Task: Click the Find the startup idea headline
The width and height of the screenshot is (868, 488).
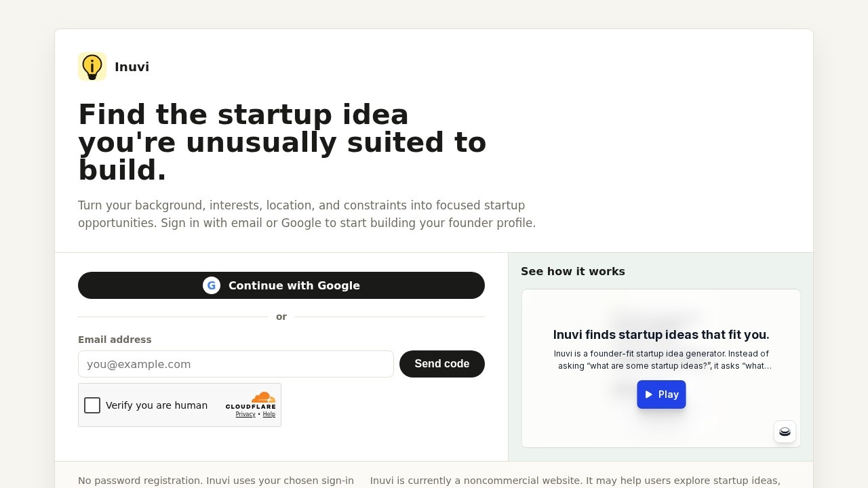Action: click(x=282, y=142)
